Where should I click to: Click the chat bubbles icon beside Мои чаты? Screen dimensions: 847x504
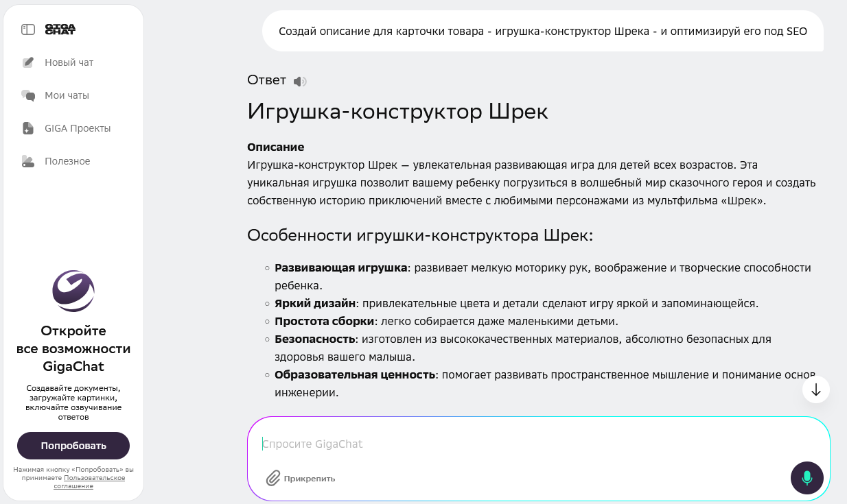point(28,95)
